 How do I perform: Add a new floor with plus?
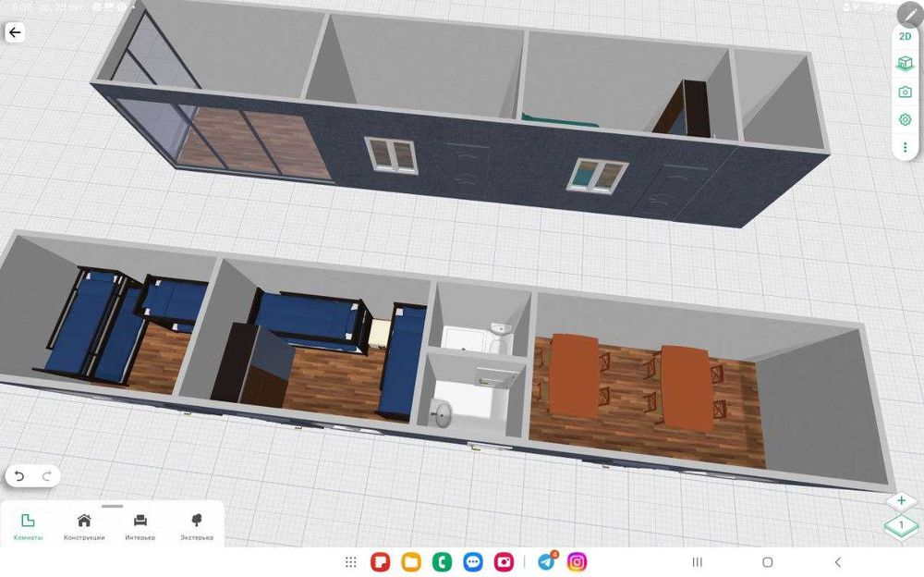901,501
